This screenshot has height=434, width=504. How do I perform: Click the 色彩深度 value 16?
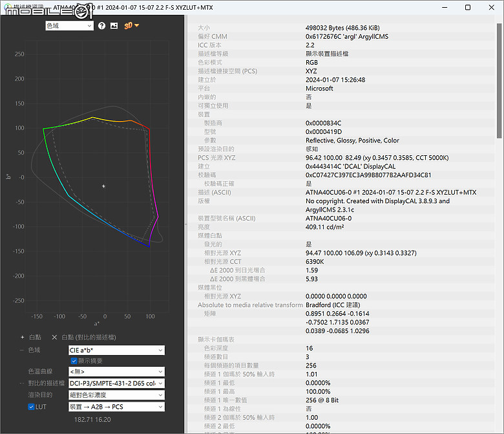(x=310, y=348)
